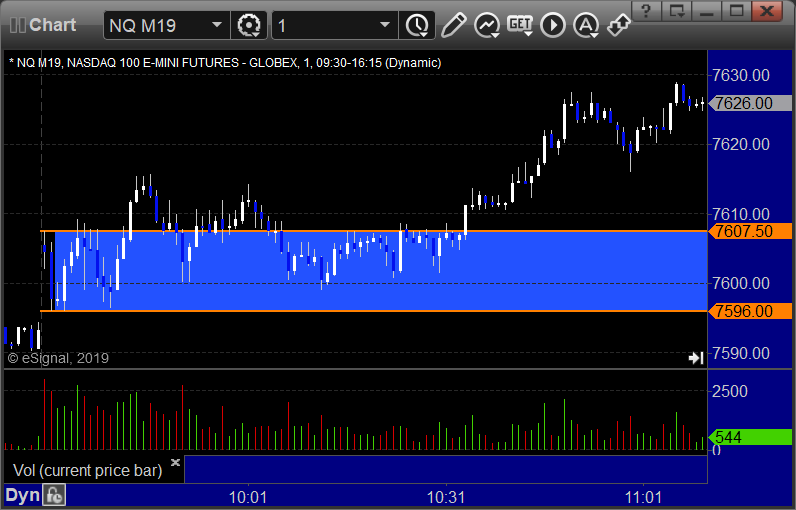The height and width of the screenshot is (510, 796).
Task: Click the 2500 volume axis label
Action: [x=729, y=391]
